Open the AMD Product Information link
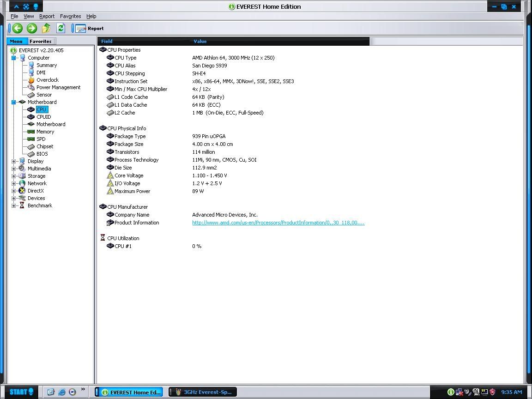 pos(278,223)
